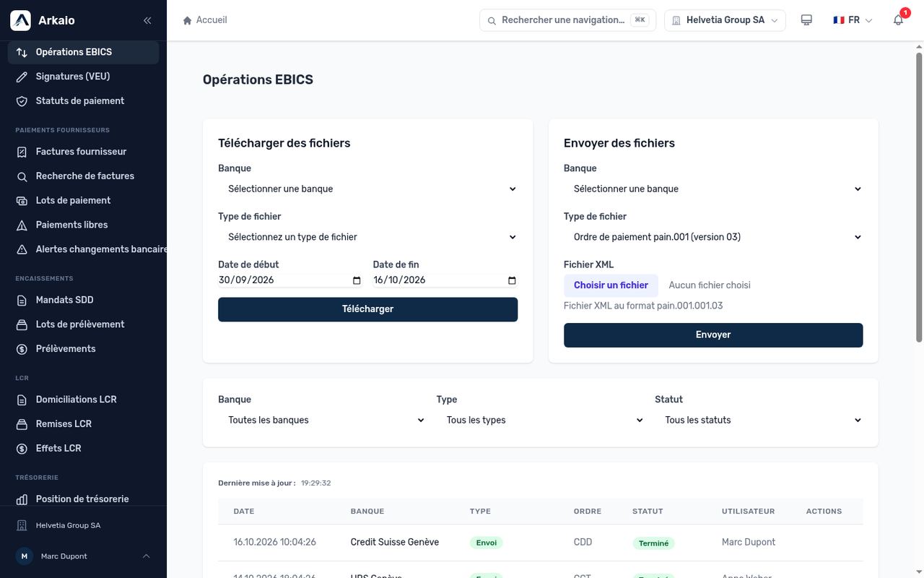This screenshot has width=924, height=578.
Task: Click the Paiements libres warning icon
Action: pyautogui.click(x=22, y=225)
